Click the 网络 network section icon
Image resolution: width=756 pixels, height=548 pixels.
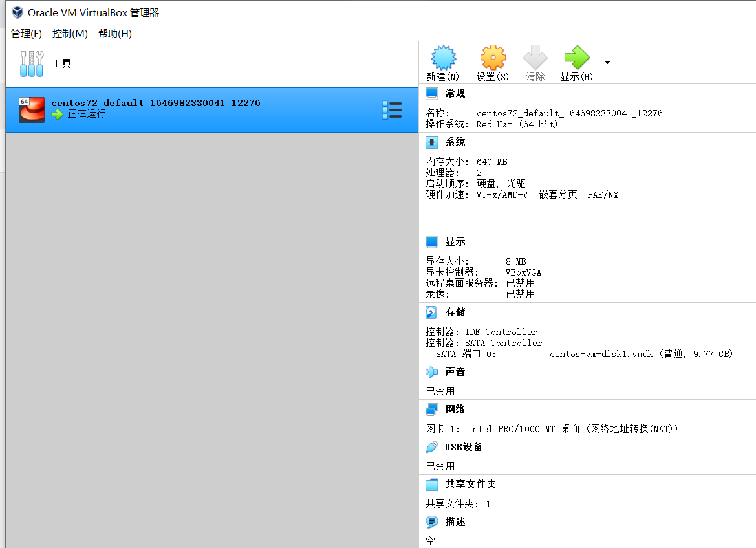(431, 409)
